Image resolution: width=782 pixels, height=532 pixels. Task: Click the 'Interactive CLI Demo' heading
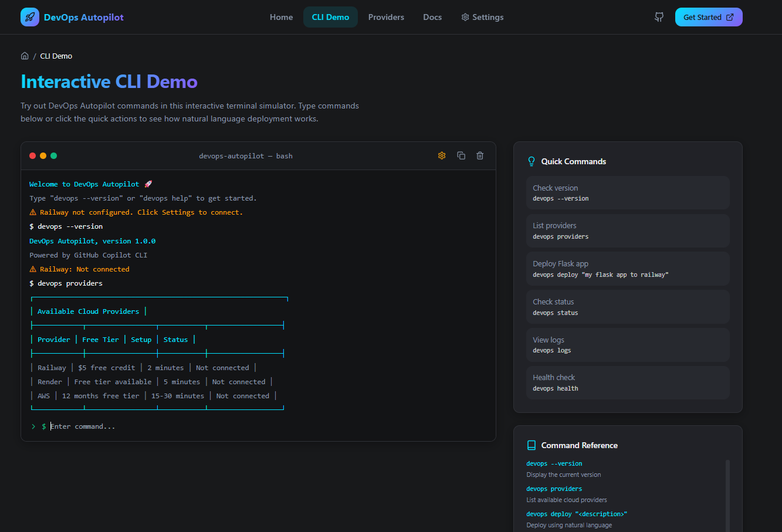(109, 82)
